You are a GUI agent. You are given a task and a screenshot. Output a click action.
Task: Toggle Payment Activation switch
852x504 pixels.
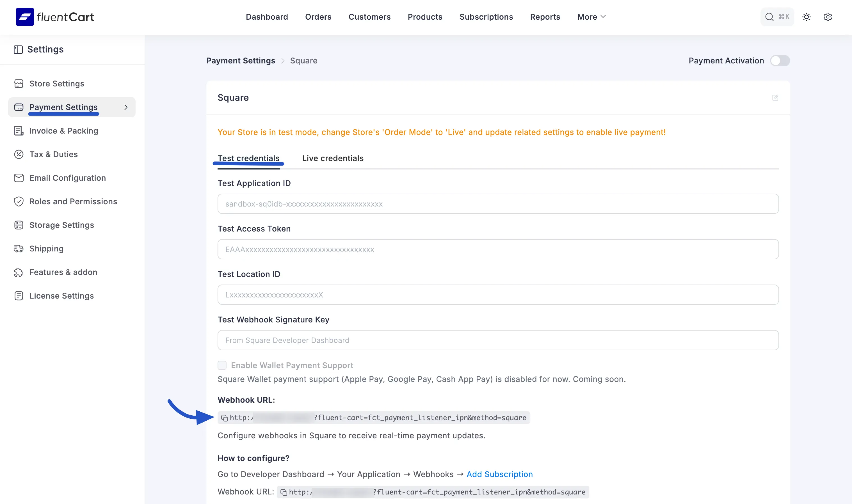pyautogui.click(x=780, y=60)
